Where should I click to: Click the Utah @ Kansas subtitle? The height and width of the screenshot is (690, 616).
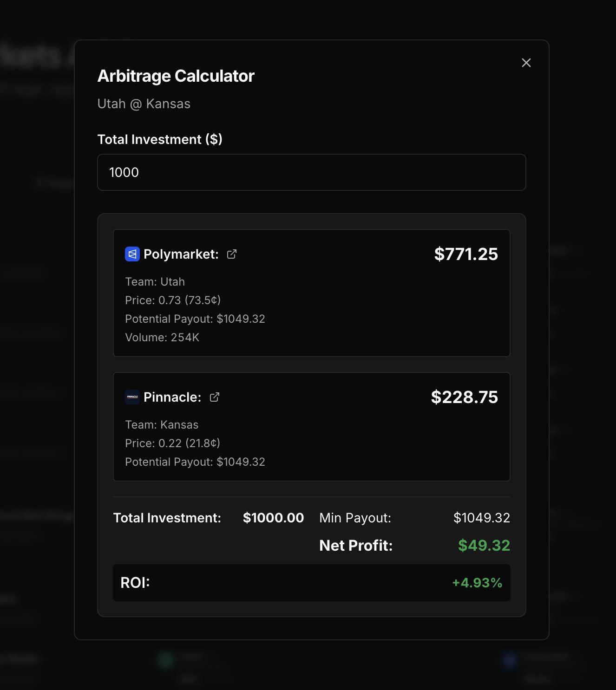tap(144, 104)
